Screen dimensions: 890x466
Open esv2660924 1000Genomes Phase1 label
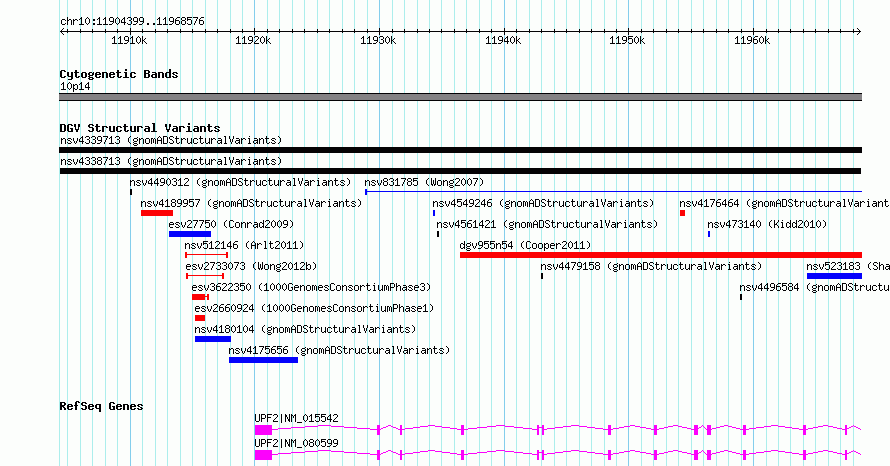tap(314, 308)
